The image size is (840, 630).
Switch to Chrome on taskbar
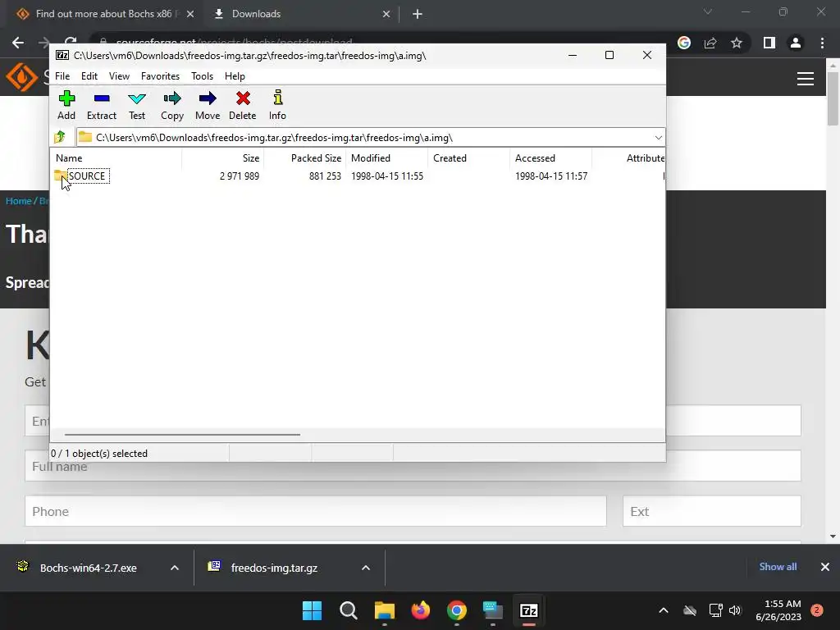[456, 610]
